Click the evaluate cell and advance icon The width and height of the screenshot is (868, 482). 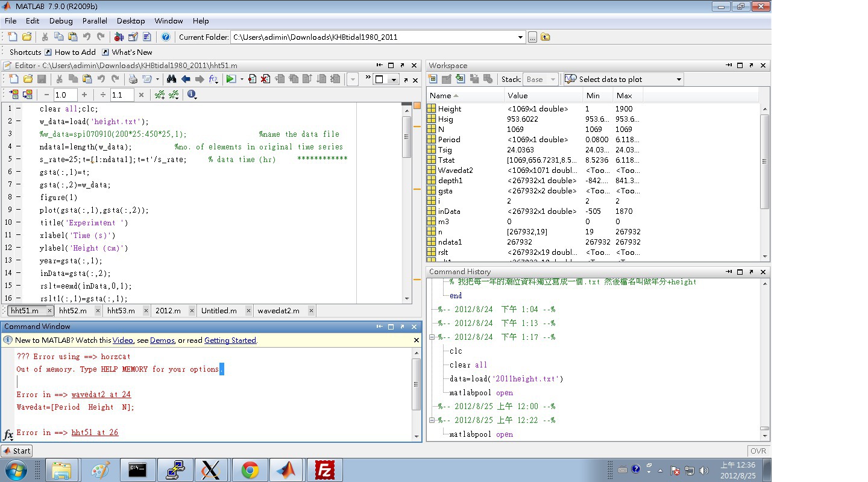[x=28, y=95]
